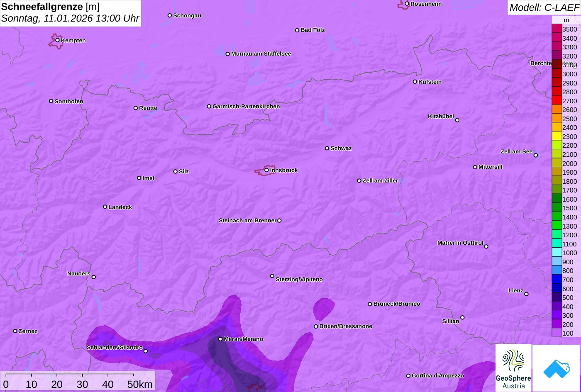Click the Steinach am Brenner label
The height and width of the screenshot is (392, 581).
point(247,221)
